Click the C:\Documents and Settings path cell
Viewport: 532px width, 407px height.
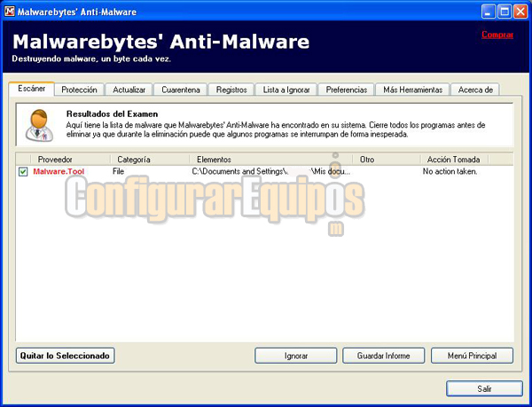pyautogui.click(x=270, y=172)
